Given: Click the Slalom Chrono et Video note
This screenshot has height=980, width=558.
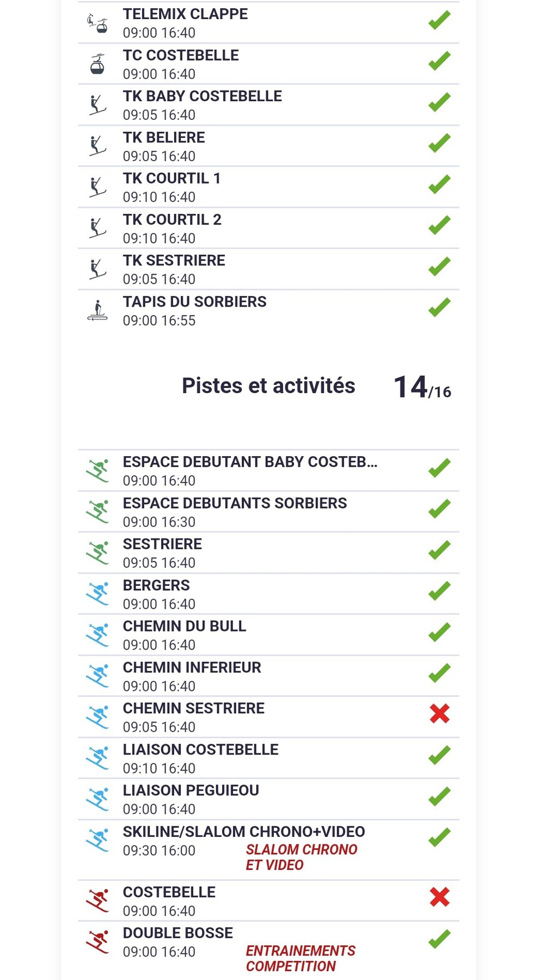Looking at the screenshot, I should (x=302, y=857).
